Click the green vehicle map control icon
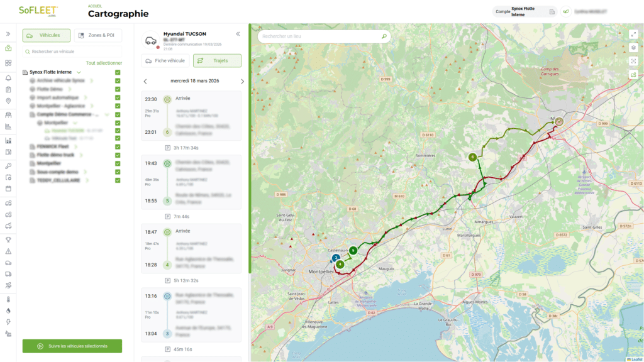The image size is (644, 362). [x=633, y=75]
